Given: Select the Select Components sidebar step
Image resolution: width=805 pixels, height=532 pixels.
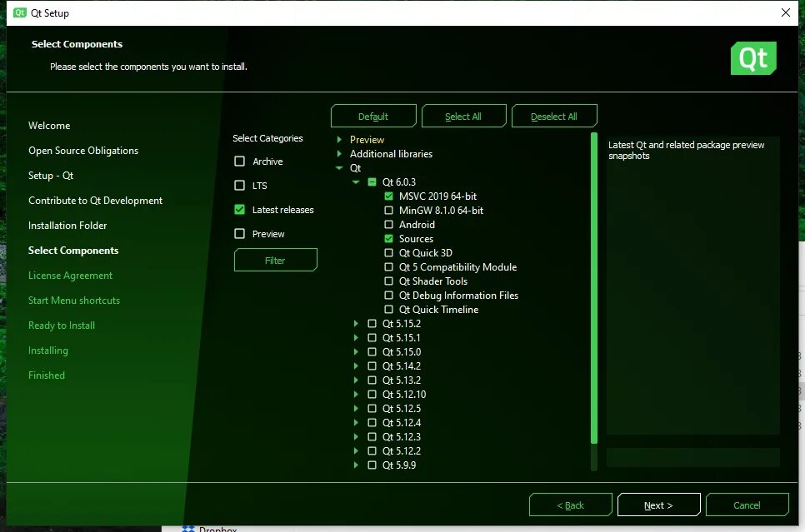Looking at the screenshot, I should (73, 251).
